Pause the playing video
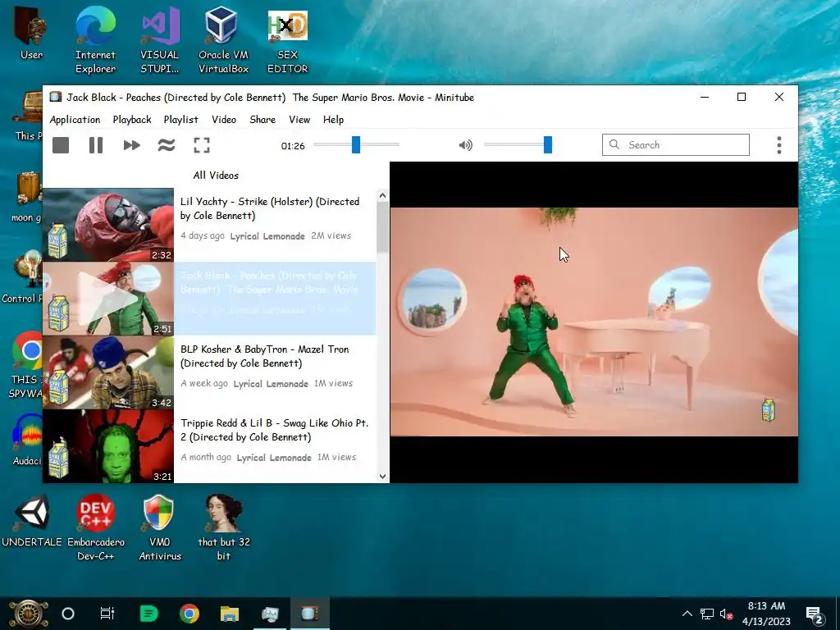Image resolution: width=840 pixels, height=630 pixels. click(x=96, y=145)
